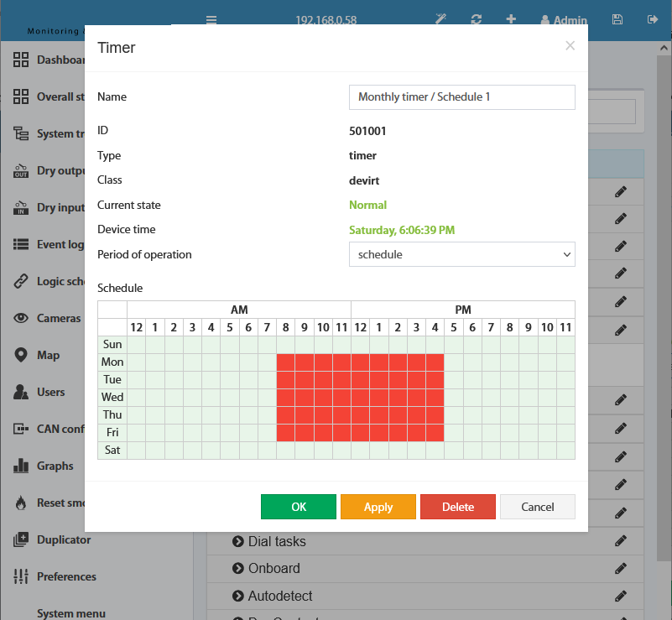Viewport: 672px width, 620px height.
Task: Click the Dry inputs sidebar icon
Action: coord(21,207)
